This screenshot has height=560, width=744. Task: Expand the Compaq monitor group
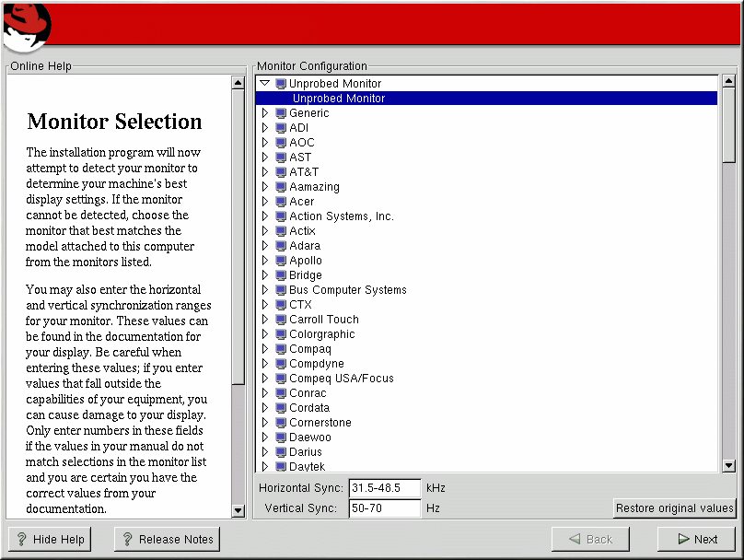click(265, 348)
